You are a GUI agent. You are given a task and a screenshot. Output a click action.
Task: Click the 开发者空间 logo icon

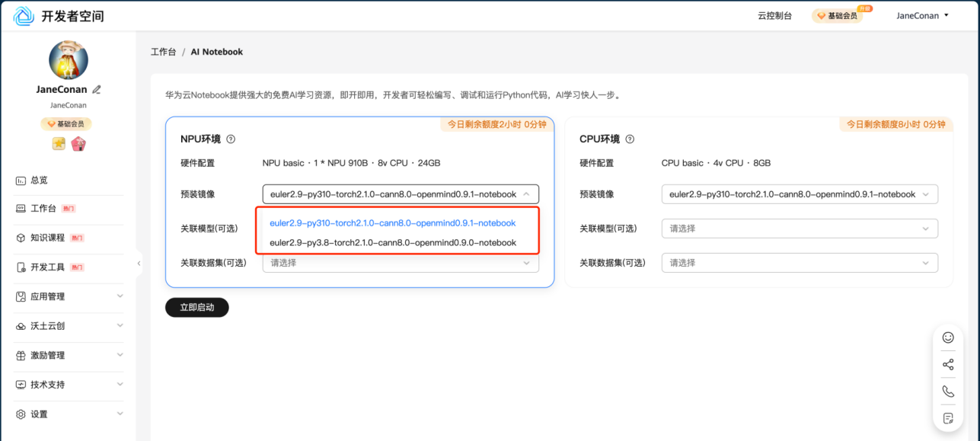coord(24,15)
